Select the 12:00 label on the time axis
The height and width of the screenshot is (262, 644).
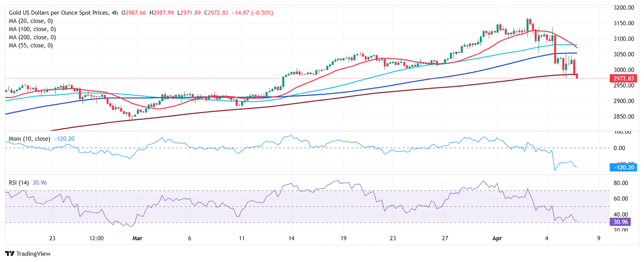point(96,238)
